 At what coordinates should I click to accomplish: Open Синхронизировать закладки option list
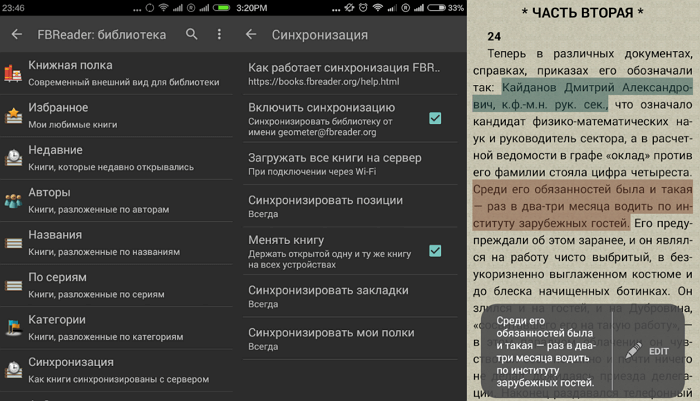coord(330,296)
